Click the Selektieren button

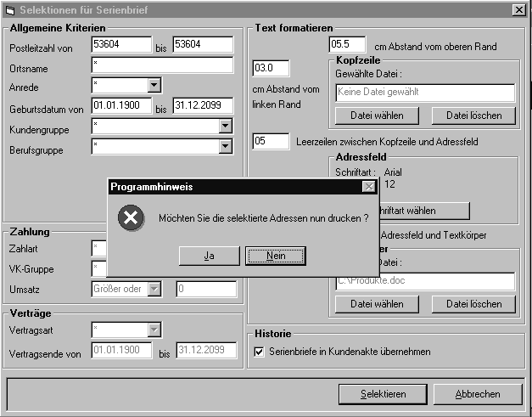[x=381, y=394]
